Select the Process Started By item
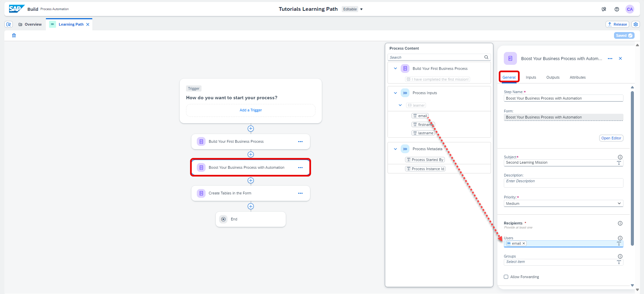The height and width of the screenshot is (294, 644). (x=425, y=160)
